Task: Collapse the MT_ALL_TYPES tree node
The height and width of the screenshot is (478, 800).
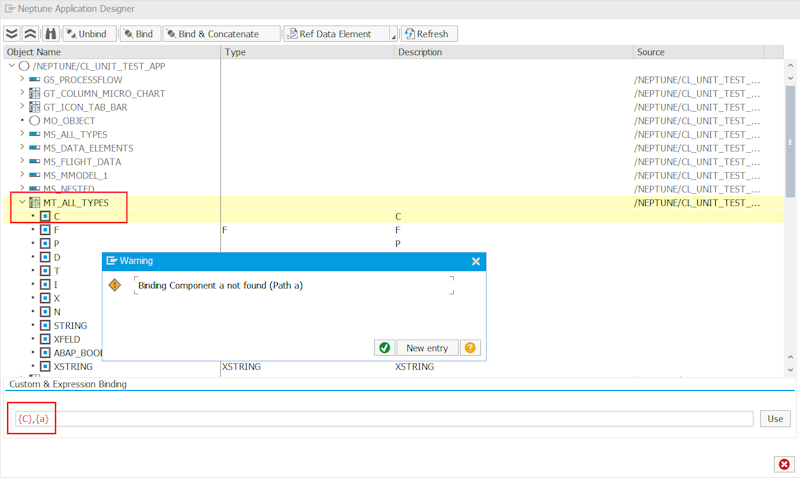Action: pyautogui.click(x=22, y=202)
